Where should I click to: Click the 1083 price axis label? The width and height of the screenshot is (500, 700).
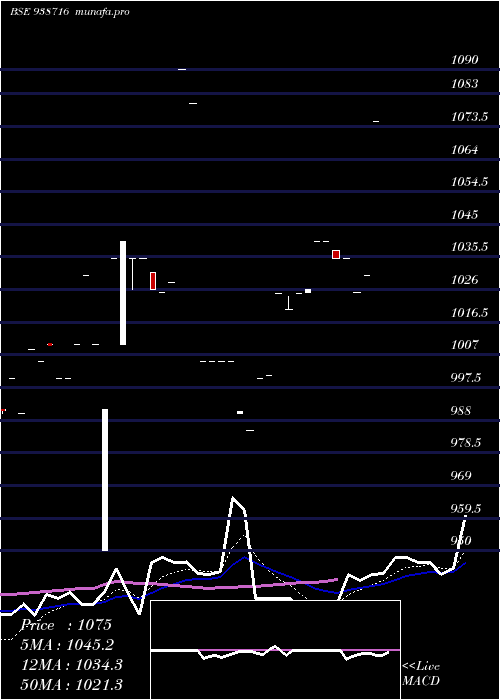coord(464,84)
